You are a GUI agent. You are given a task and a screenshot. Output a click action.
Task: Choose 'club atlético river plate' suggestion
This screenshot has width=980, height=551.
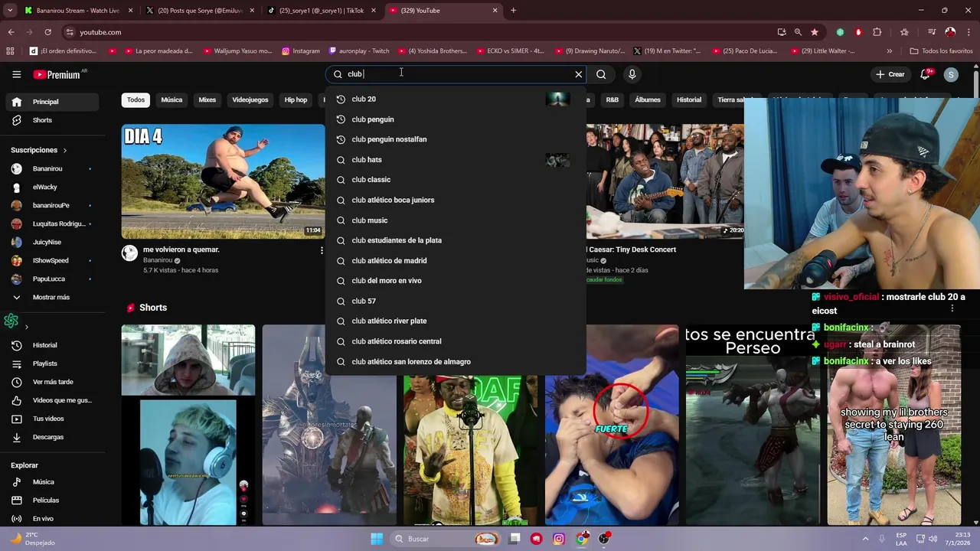[456, 321]
